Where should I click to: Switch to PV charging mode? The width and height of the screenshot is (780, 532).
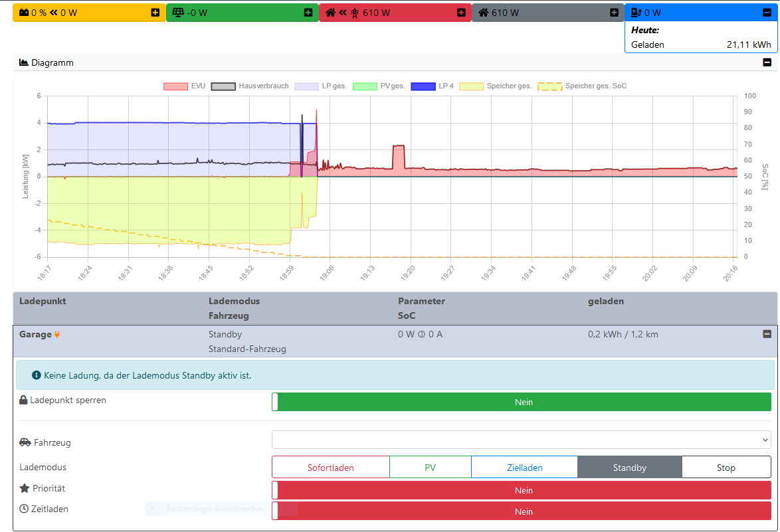[x=430, y=468]
